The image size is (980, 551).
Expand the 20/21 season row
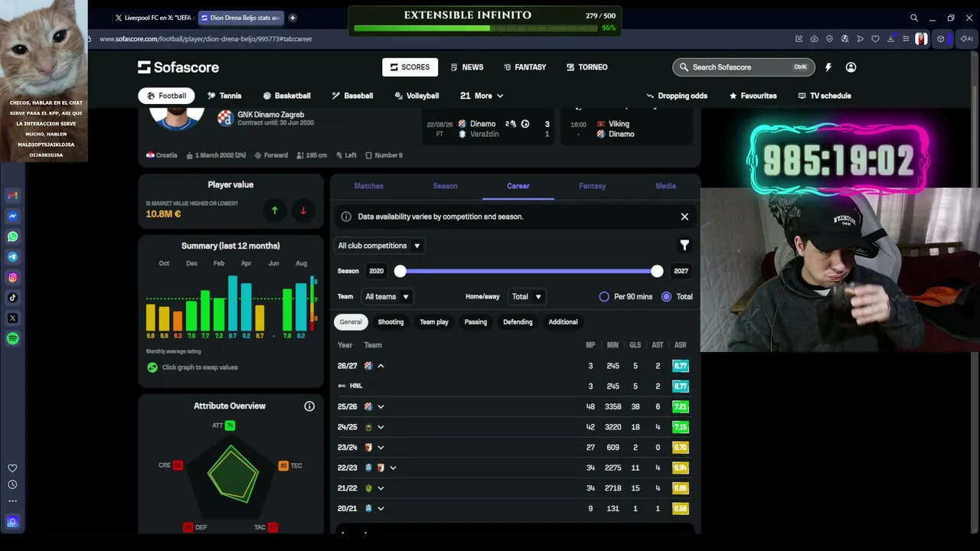coord(381,508)
